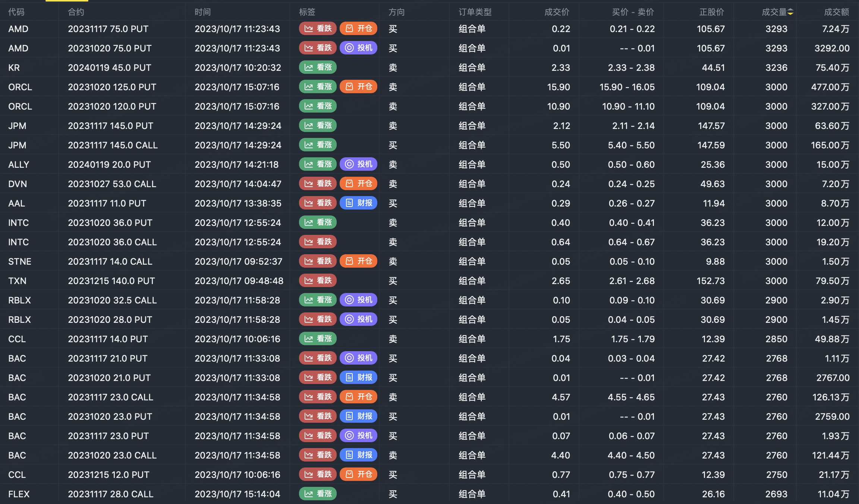The height and width of the screenshot is (504, 859).
Task: Click stock price 152.73 in TXN row
Action: point(711,281)
